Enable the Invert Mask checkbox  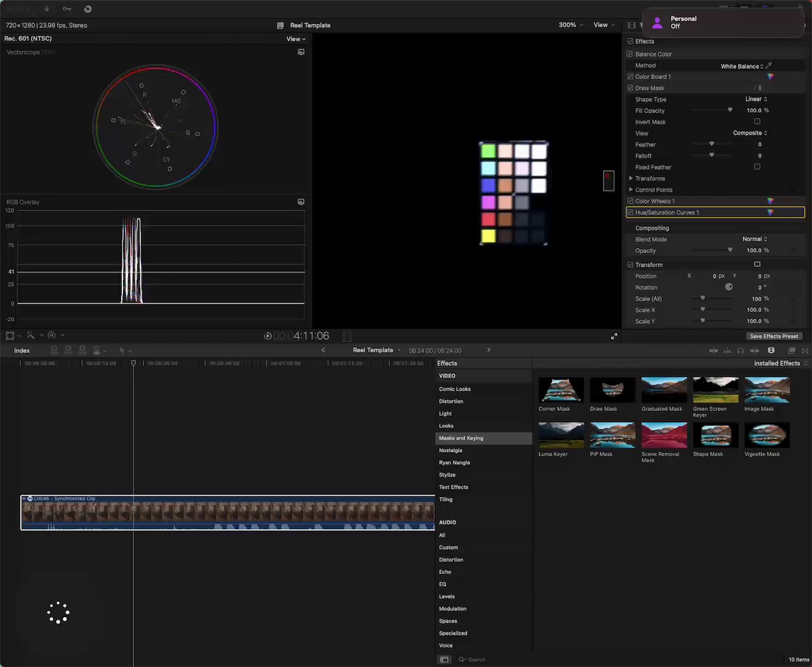point(757,122)
